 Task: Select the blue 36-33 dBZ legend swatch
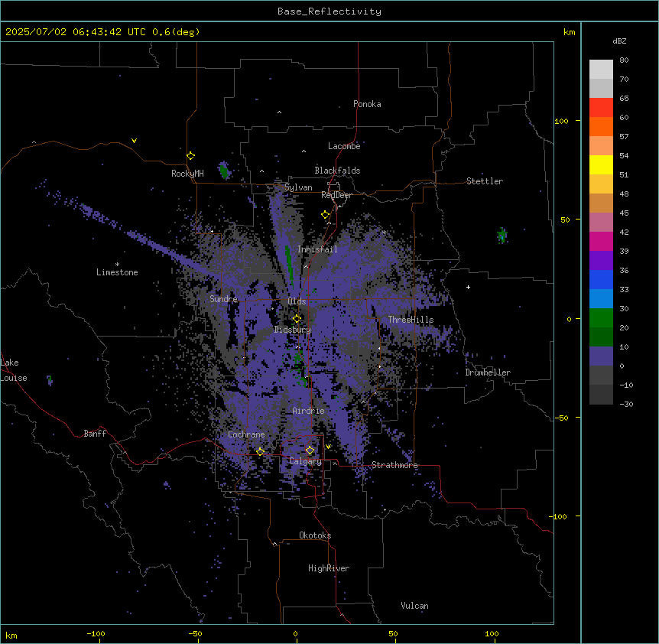[x=601, y=279]
